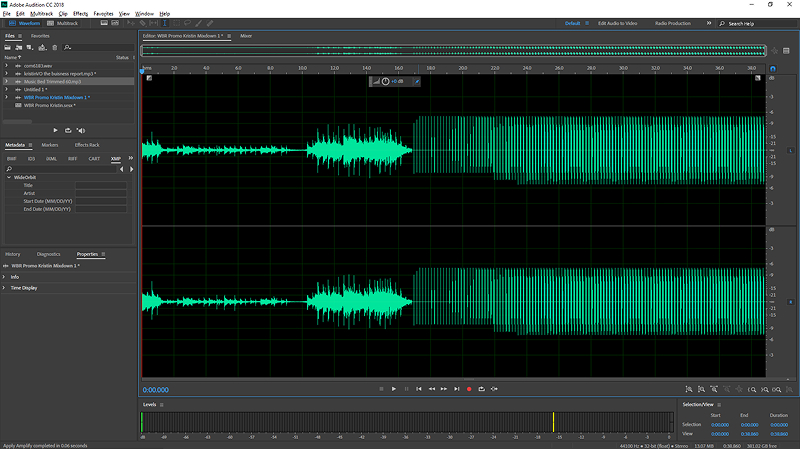Toggle auto-play in Files panel
The width and height of the screenshot is (800, 449).
click(81, 130)
